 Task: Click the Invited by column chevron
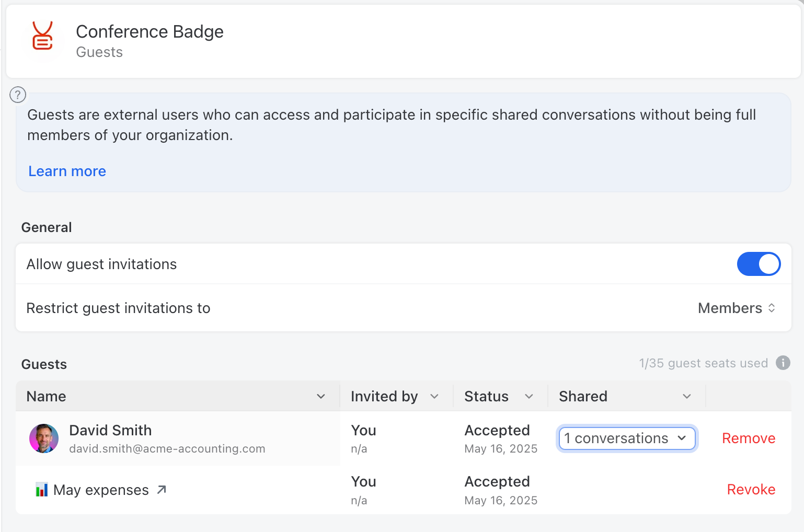point(434,397)
